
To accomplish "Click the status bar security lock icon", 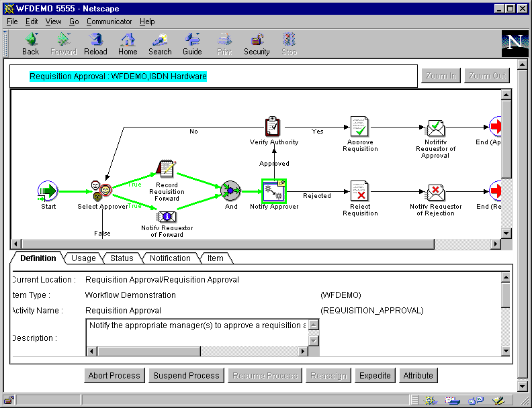I will tap(9, 400).
